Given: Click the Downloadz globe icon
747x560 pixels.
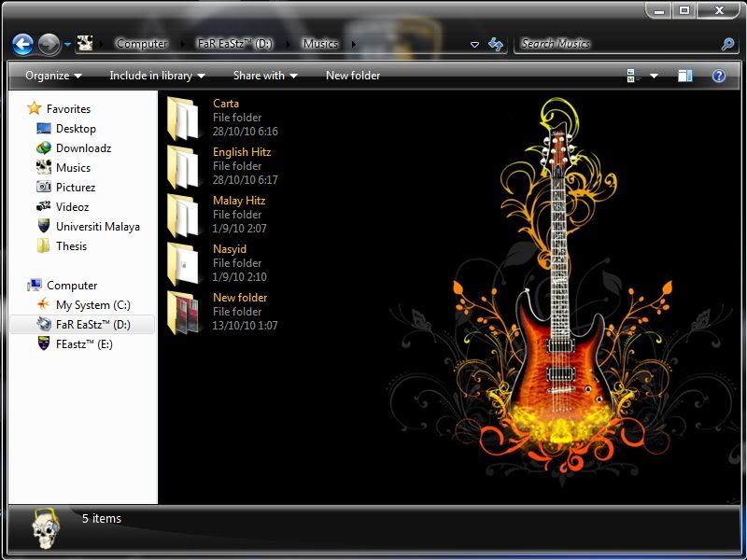Looking at the screenshot, I should (44, 148).
